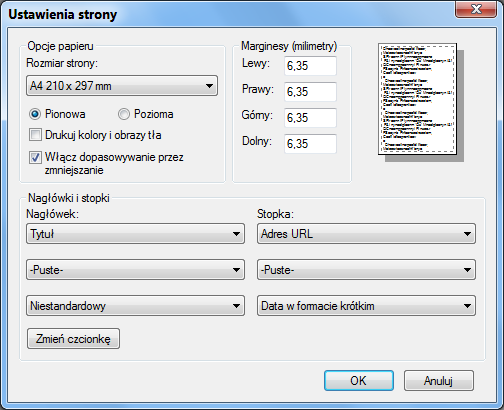Click the page preview thumbnail
Image resolution: width=504 pixels, height=410 pixels.
(417, 99)
